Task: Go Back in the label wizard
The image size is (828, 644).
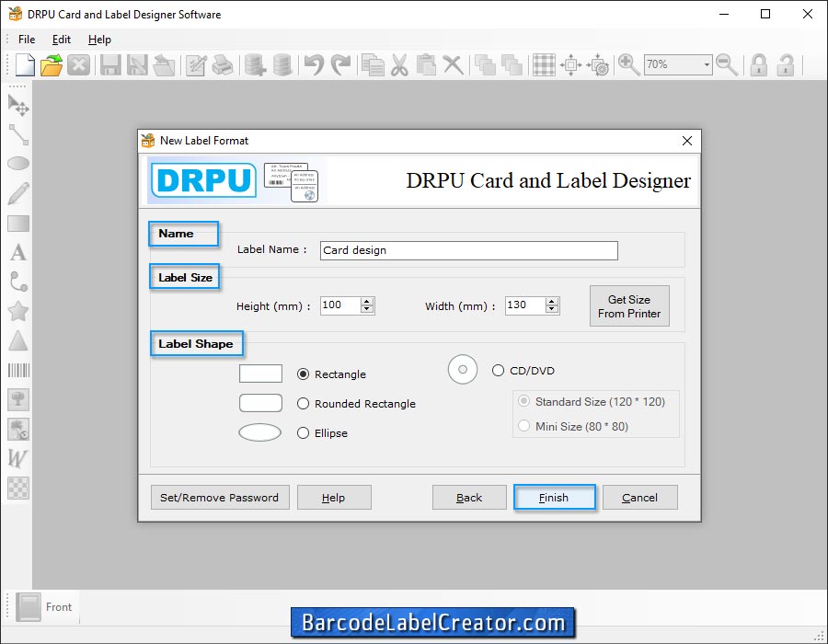Action: click(x=469, y=497)
